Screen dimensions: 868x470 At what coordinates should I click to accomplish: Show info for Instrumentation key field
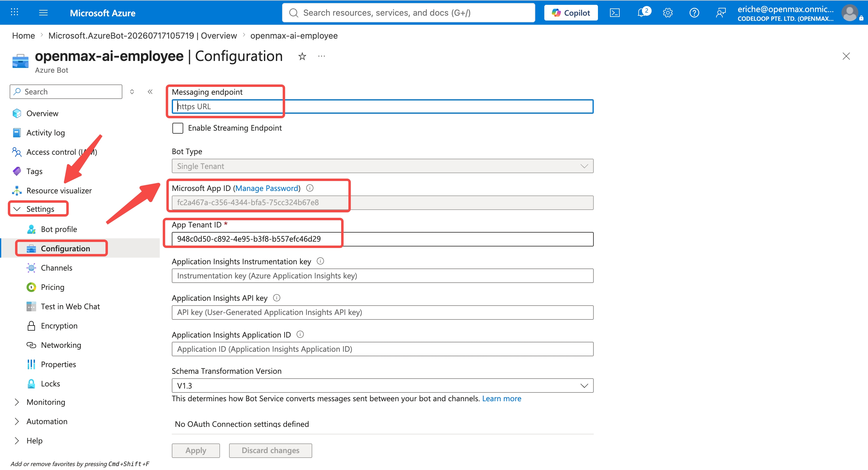tap(320, 261)
